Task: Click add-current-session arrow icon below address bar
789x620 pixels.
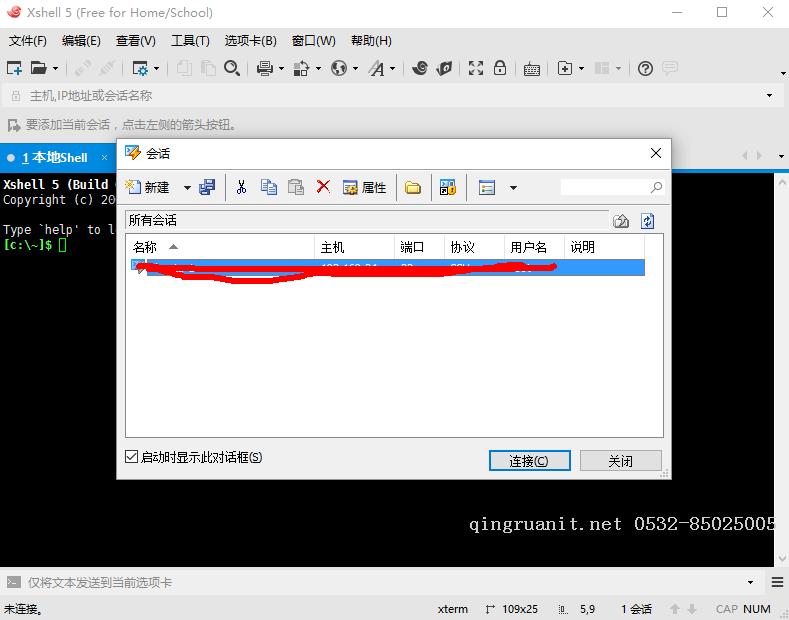Action: (x=14, y=125)
